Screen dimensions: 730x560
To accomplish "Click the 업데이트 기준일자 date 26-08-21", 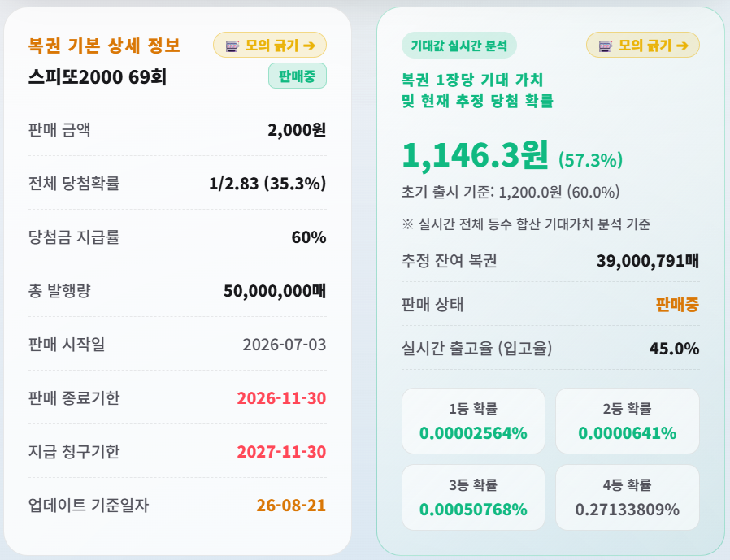I will coord(291,505).
